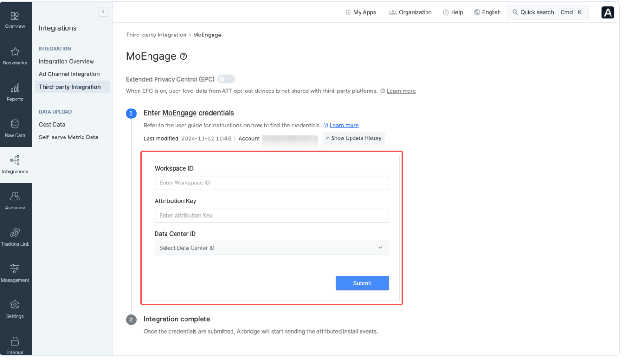
Task: Click the last modified date 2024-11-12 10:45
Action: coord(206,138)
